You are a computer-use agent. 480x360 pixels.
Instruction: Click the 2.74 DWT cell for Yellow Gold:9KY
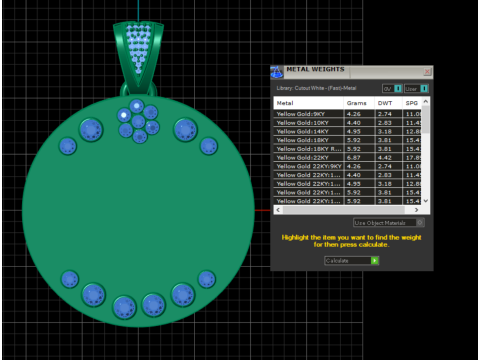click(388, 114)
